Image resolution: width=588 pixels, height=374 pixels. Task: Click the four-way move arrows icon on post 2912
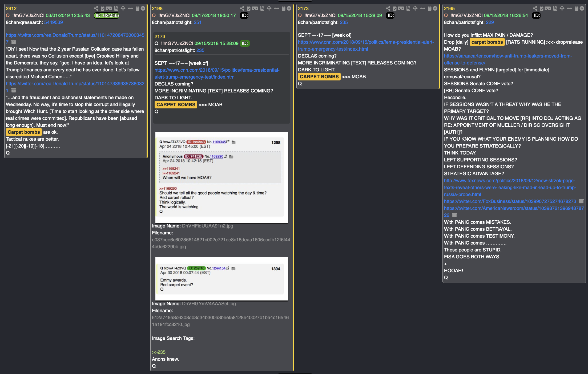123,9
